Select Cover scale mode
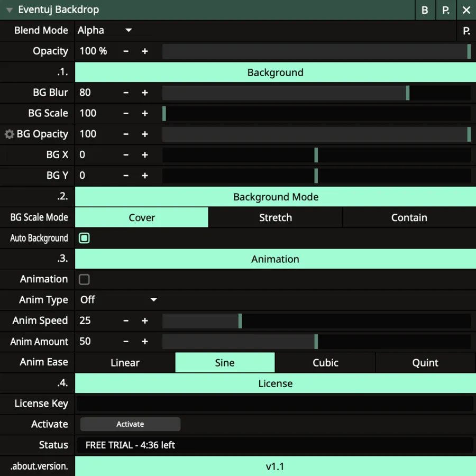 click(x=142, y=217)
